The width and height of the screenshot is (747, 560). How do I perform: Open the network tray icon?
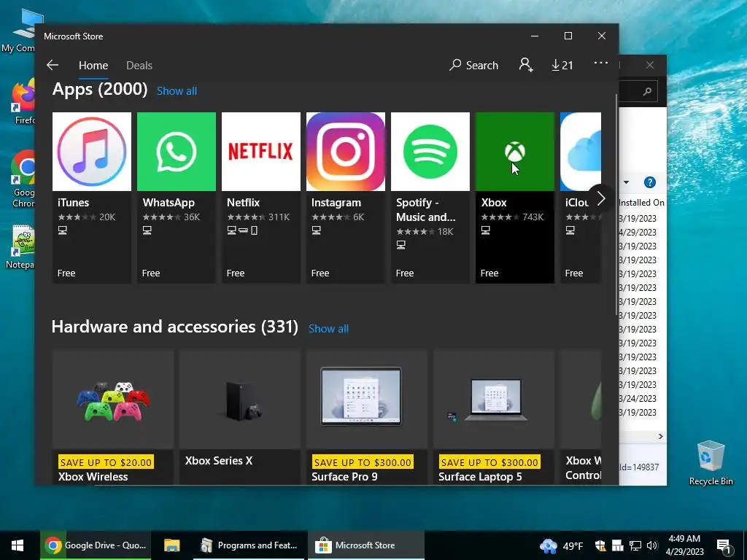click(x=635, y=545)
